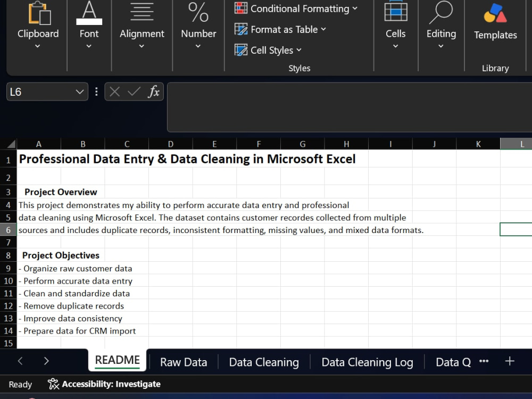
Task: Click the Ready status indicator
Action: click(x=20, y=385)
